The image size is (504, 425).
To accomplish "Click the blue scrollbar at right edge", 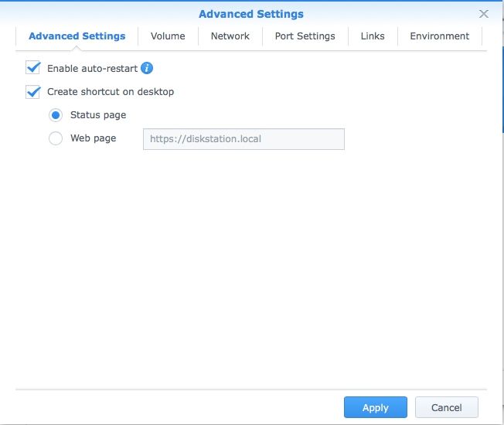I will coord(502,90).
